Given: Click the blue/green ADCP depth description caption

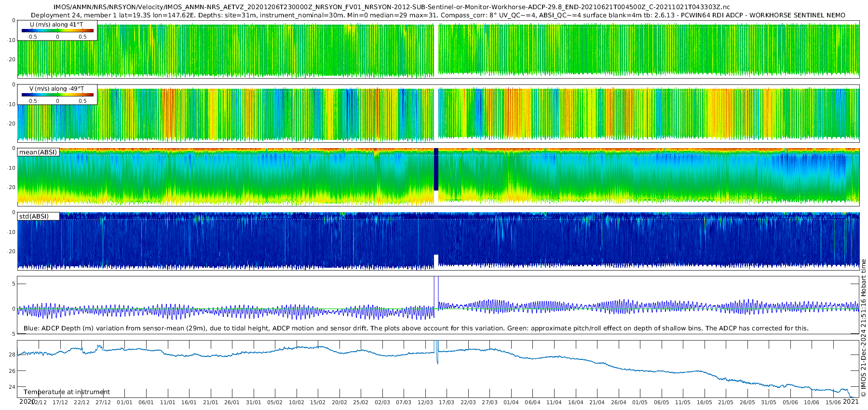Looking at the screenshot, I should pyautogui.click(x=416, y=328).
